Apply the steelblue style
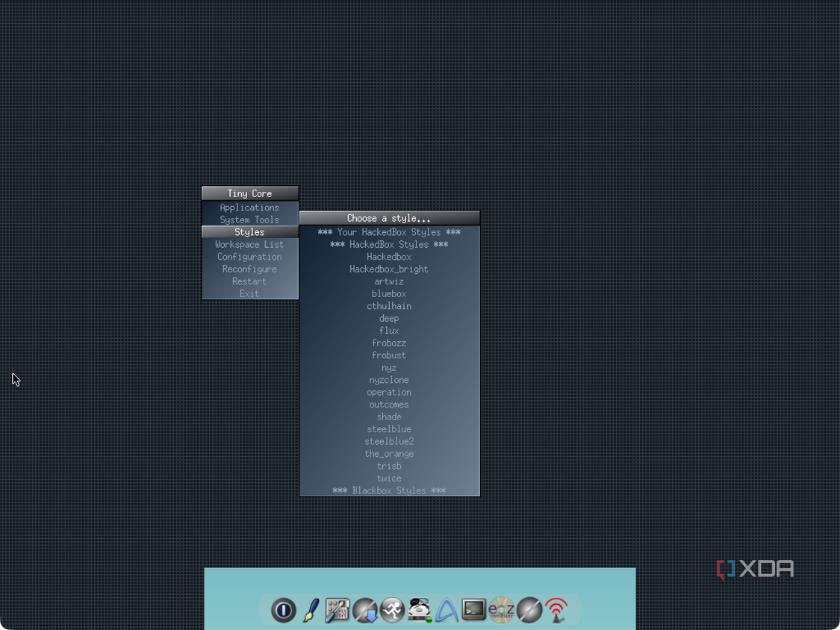Image resolution: width=840 pixels, height=630 pixels. pos(390,429)
